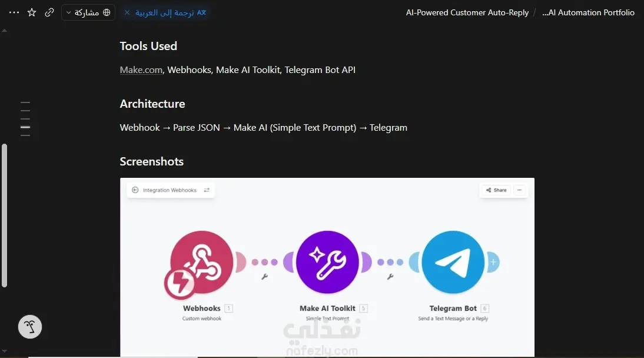Click the vertical scrollbar thumb
The width and height of the screenshot is (644, 358).
tap(4, 216)
